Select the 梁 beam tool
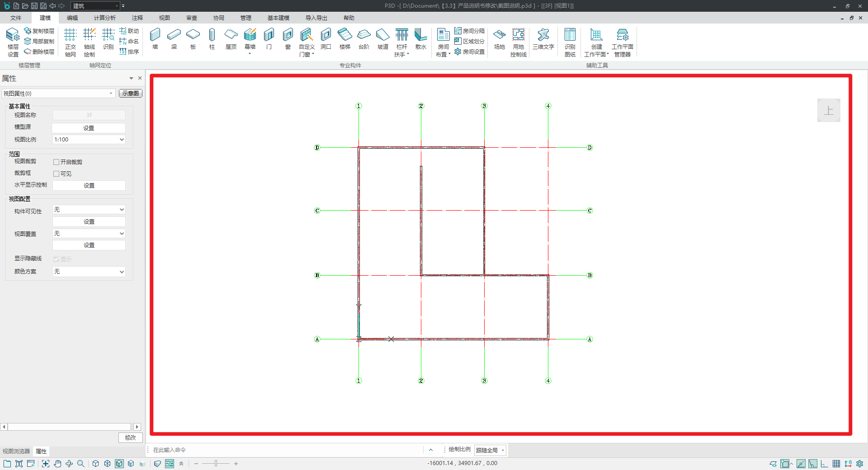Screen dimensions: 868x470 [174, 39]
